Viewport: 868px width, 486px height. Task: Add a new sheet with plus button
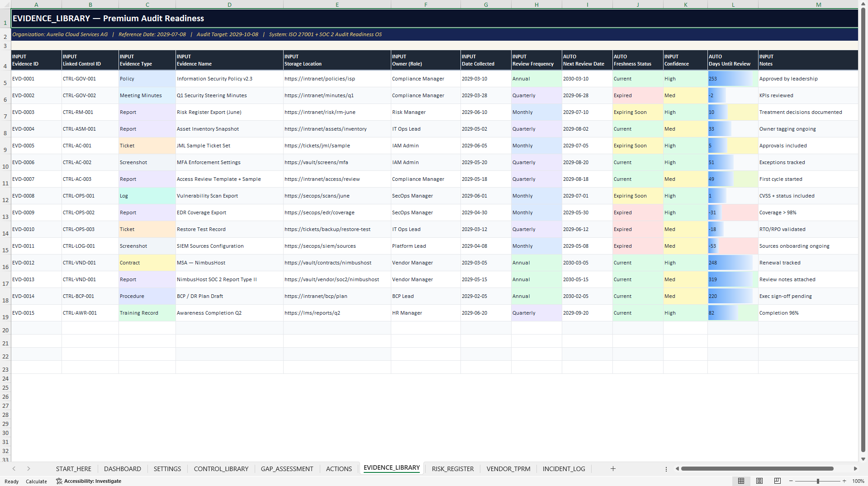(613, 469)
